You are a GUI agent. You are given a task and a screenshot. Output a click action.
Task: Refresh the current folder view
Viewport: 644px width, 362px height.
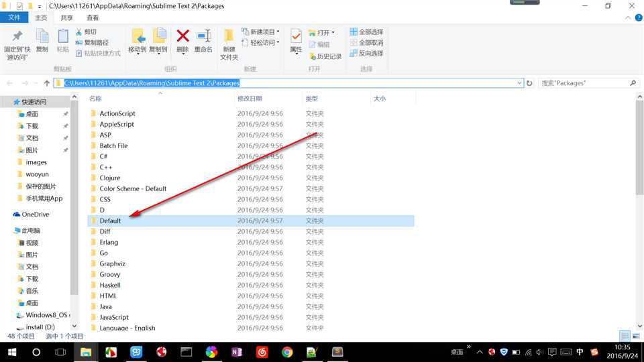[529, 83]
